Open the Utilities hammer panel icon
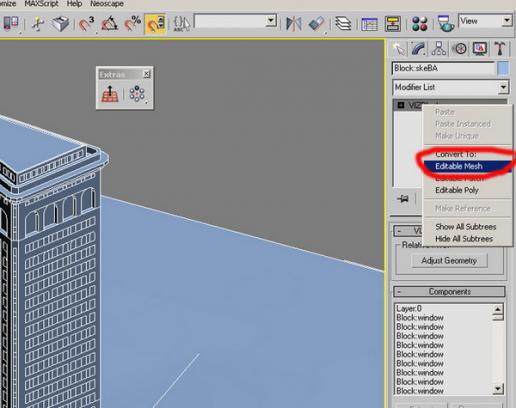The width and height of the screenshot is (516, 408). click(500, 49)
